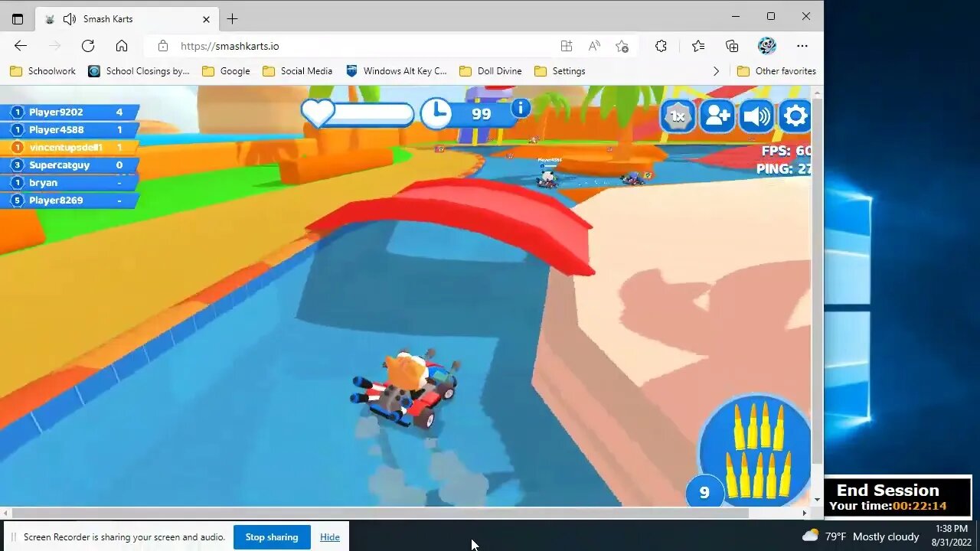Mute tab audio speaker icon
980x551 pixels.
pyautogui.click(x=70, y=19)
